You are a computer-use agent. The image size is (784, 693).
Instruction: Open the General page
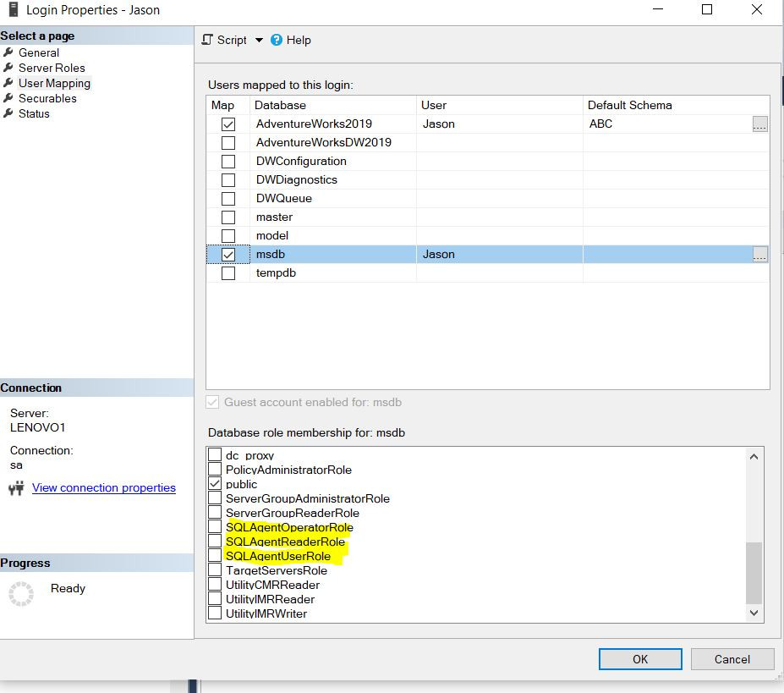pos(39,52)
